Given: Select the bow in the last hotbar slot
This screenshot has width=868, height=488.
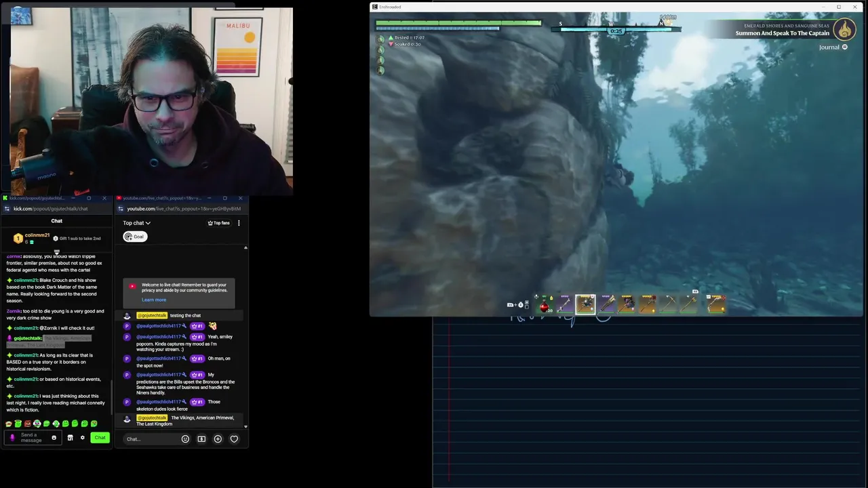Looking at the screenshot, I should tap(716, 306).
